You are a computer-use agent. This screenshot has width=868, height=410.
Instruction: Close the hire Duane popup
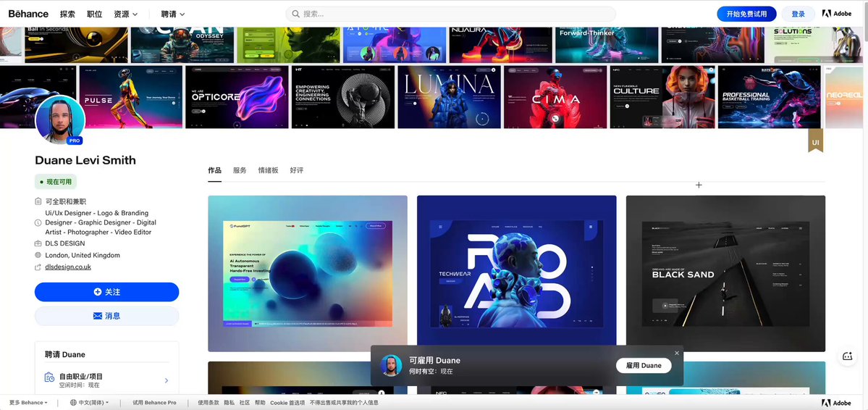[676, 353]
